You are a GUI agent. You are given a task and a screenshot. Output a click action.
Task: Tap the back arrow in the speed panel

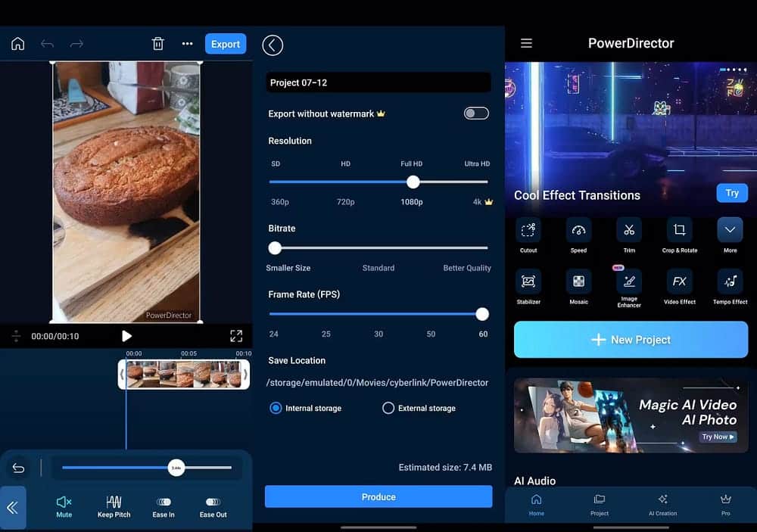18,468
